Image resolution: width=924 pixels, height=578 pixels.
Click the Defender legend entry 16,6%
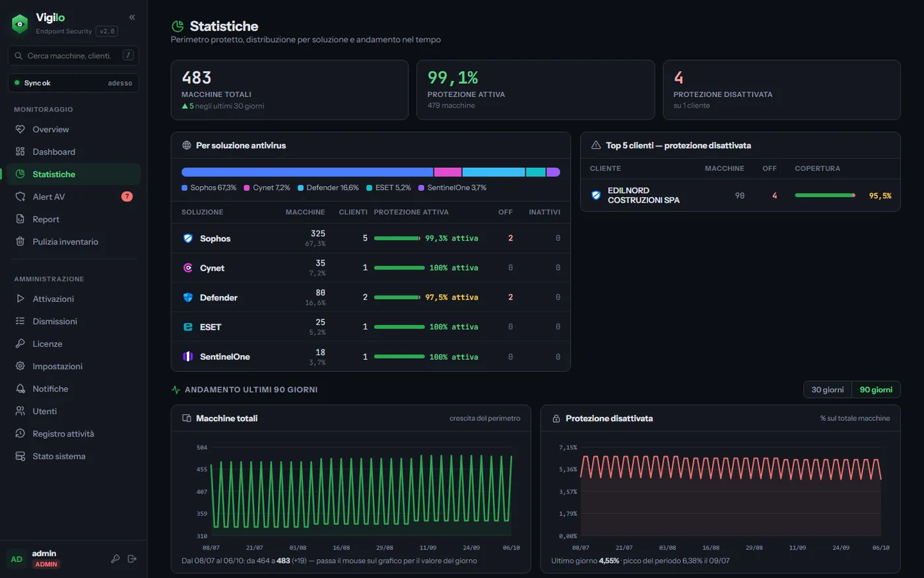(328, 188)
